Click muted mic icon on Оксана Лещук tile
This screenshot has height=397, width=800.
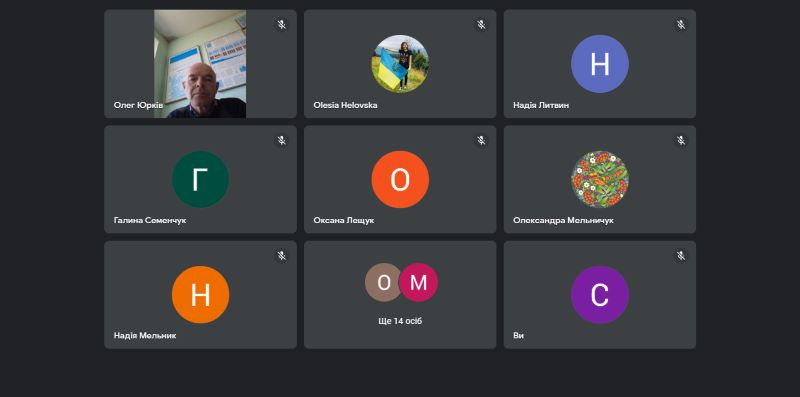click(481, 140)
